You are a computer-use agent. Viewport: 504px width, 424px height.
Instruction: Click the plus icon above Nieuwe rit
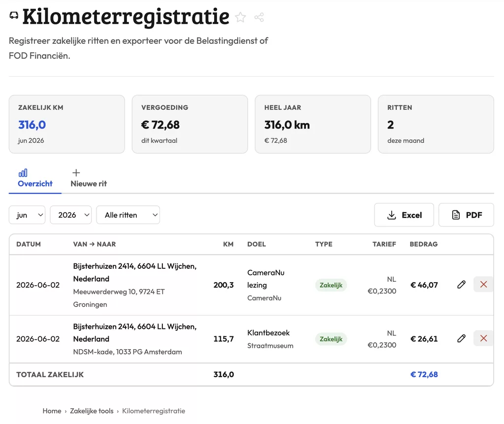pyautogui.click(x=76, y=173)
